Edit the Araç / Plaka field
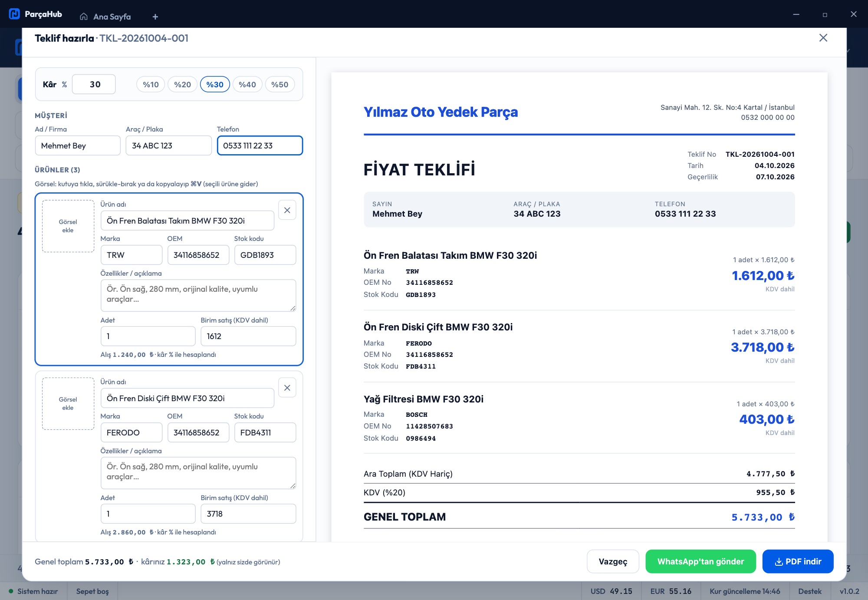 point(168,145)
